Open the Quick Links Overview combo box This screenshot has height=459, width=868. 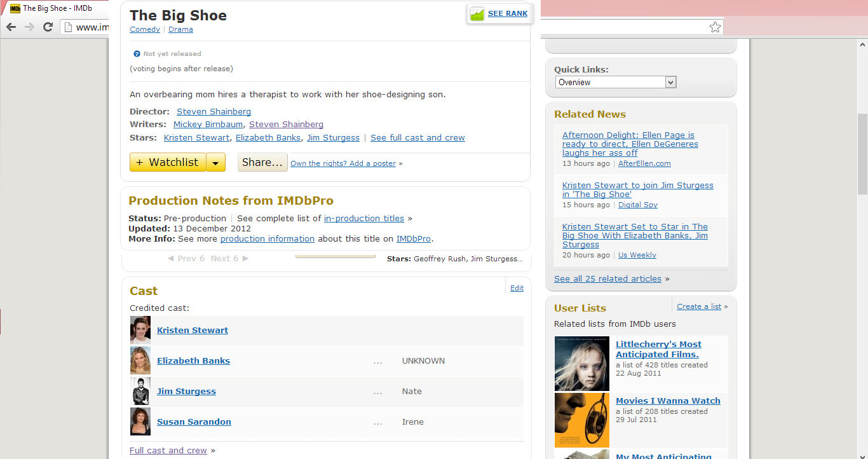616,82
